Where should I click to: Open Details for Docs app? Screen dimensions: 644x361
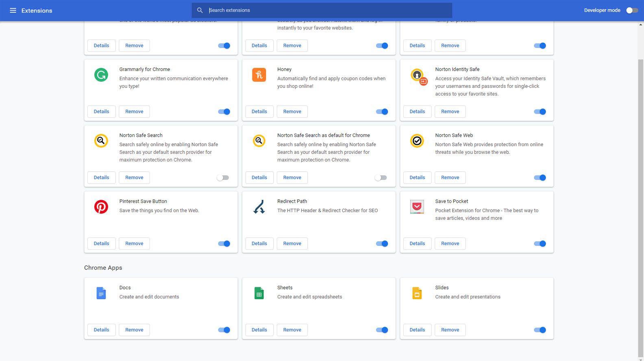point(102,330)
